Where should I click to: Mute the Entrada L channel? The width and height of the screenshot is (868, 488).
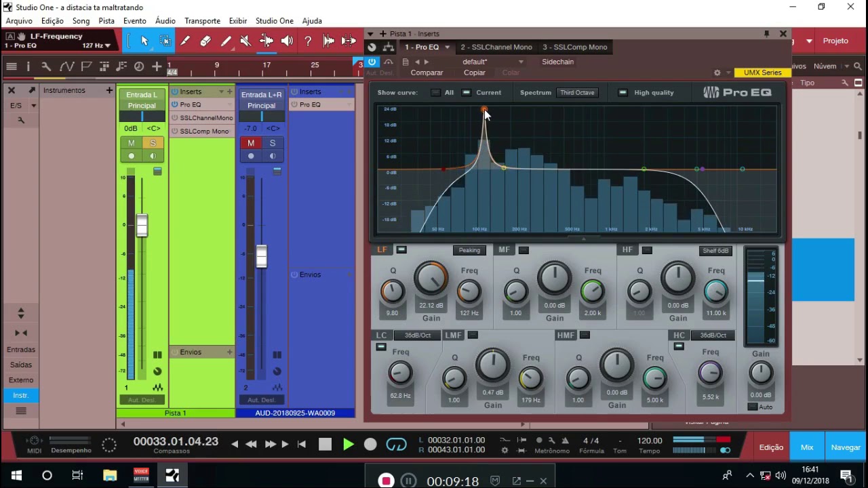tap(132, 143)
